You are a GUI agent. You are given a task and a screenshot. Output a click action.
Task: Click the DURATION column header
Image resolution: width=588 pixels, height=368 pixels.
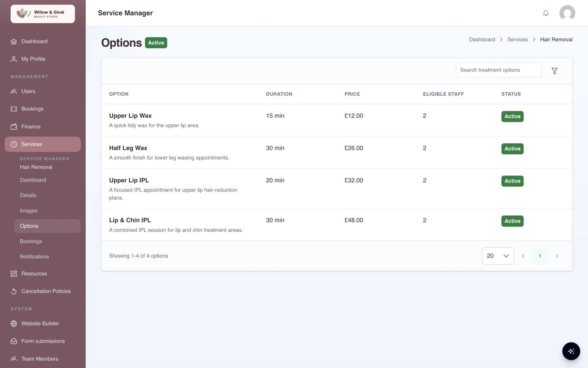(279, 94)
